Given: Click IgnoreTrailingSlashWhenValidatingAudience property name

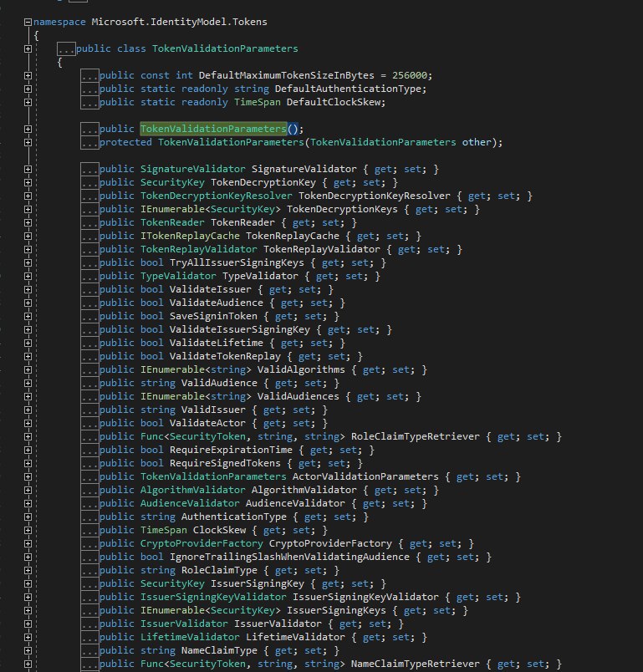Looking at the screenshot, I should (x=290, y=557).
